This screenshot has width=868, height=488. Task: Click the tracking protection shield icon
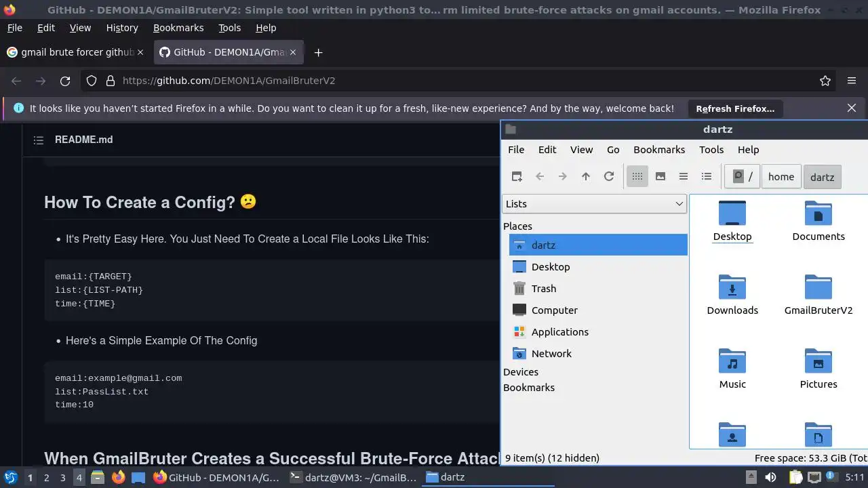[92, 81]
